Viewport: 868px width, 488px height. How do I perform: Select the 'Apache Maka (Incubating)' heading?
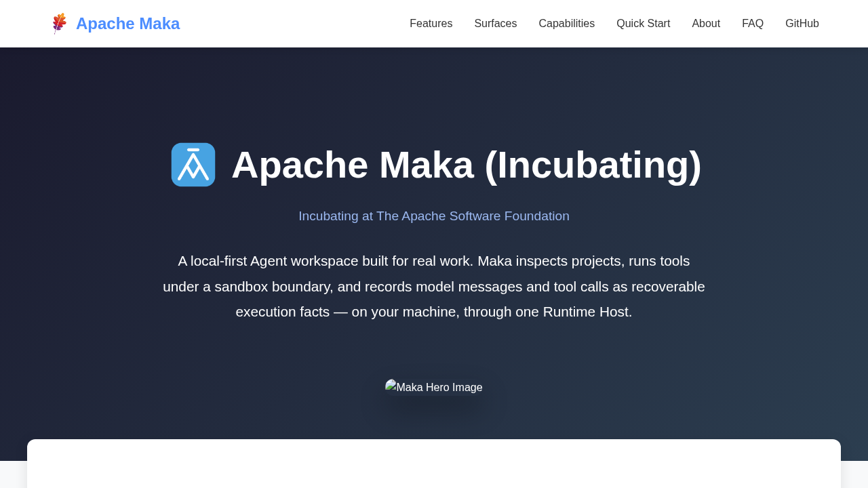pos(466,165)
